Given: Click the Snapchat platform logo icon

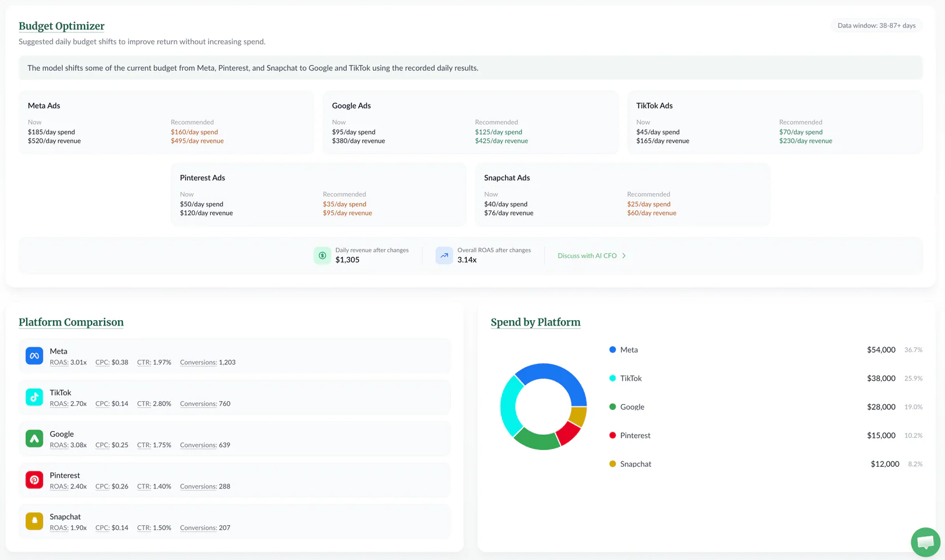Looking at the screenshot, I should 34,521.
